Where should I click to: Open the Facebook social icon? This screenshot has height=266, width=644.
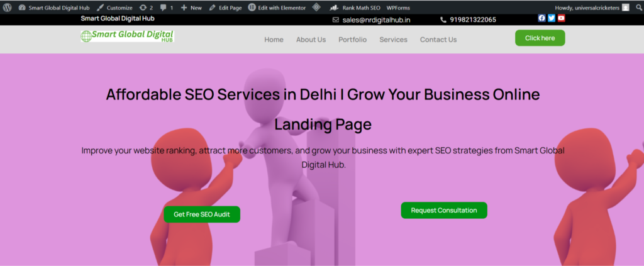click(x=541, y=18)
